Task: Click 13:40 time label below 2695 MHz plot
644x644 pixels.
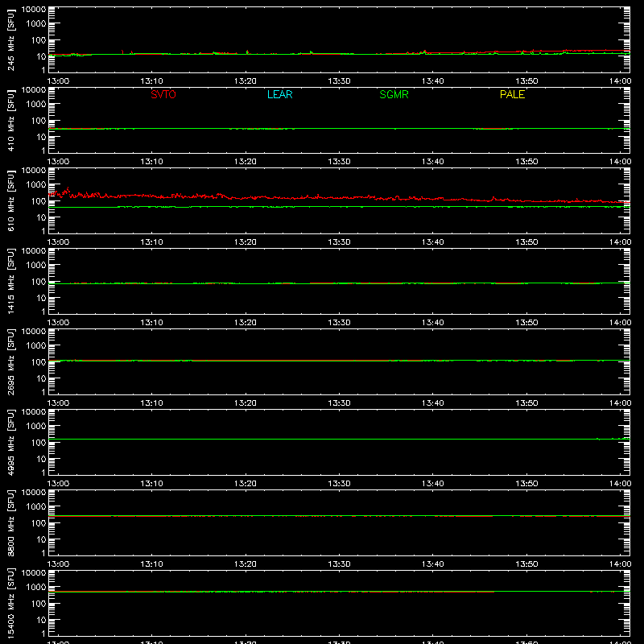Action: [433, 403]
